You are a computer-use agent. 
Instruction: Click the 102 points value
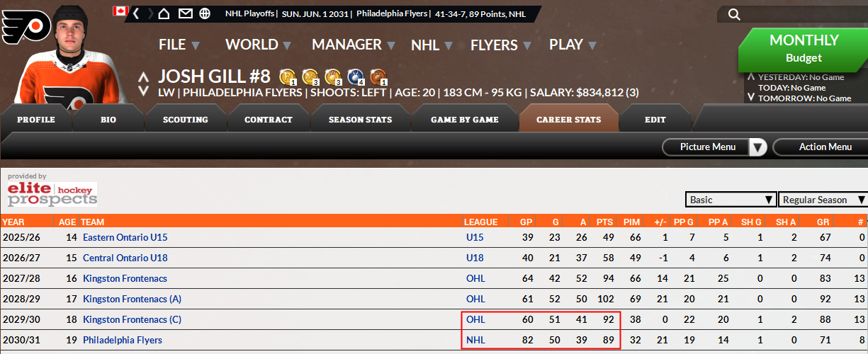click(x=604, y=299)
